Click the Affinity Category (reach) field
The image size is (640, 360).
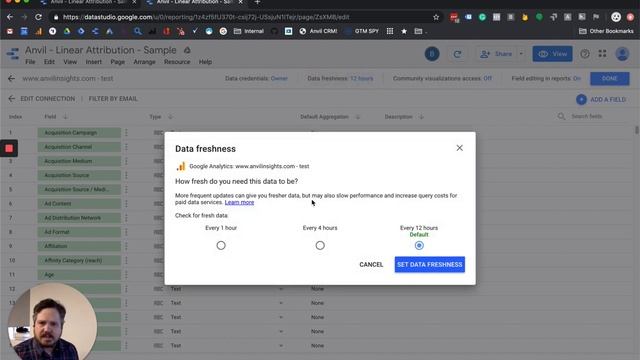79,260
